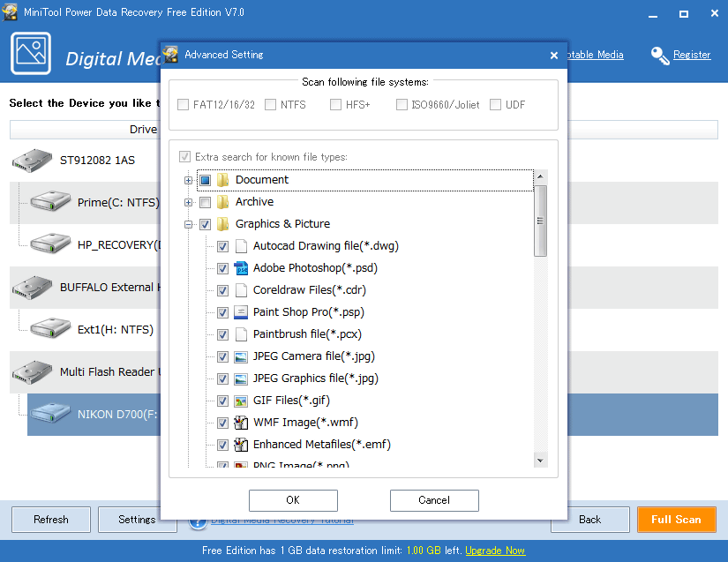728x562 pixels.
Task: Toggle the Coreldraw Files checkbox
Action: [x=223, y=290]
